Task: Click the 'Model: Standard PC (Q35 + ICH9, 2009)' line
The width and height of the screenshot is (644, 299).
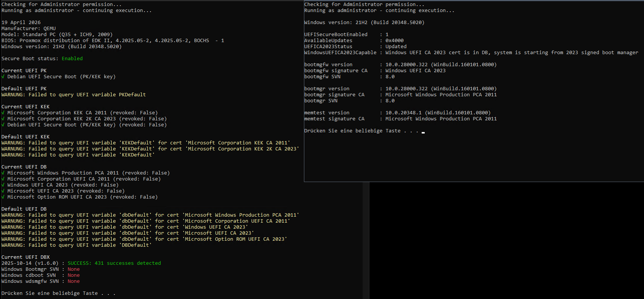Action: tap(57, 35)
